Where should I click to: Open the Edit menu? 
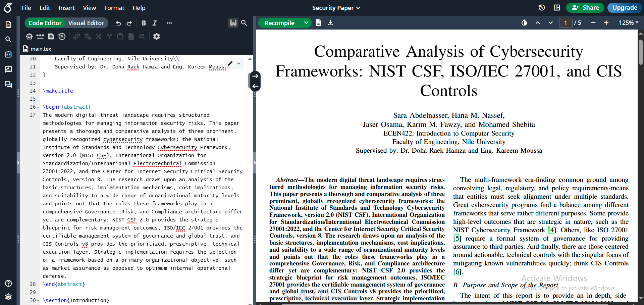pyautogui.click(x=45, y=8)
